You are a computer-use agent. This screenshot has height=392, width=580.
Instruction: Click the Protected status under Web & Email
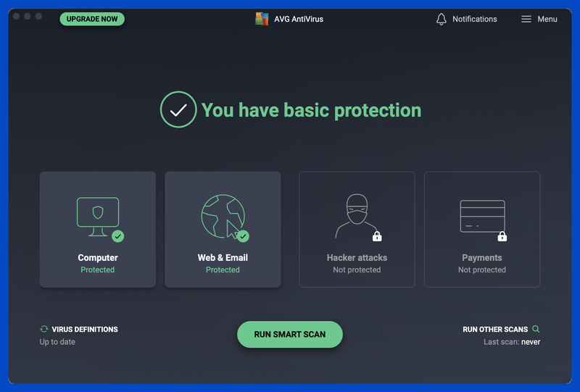tap(223, 270)
